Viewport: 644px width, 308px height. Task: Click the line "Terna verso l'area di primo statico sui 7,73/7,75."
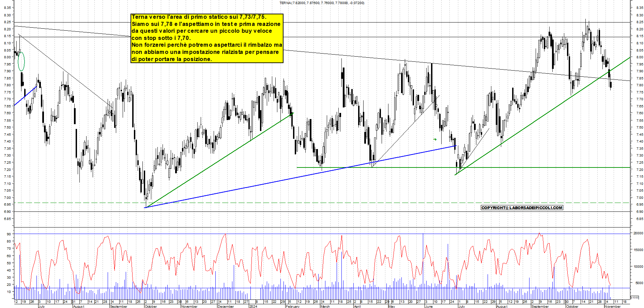(x=199, y=17)
